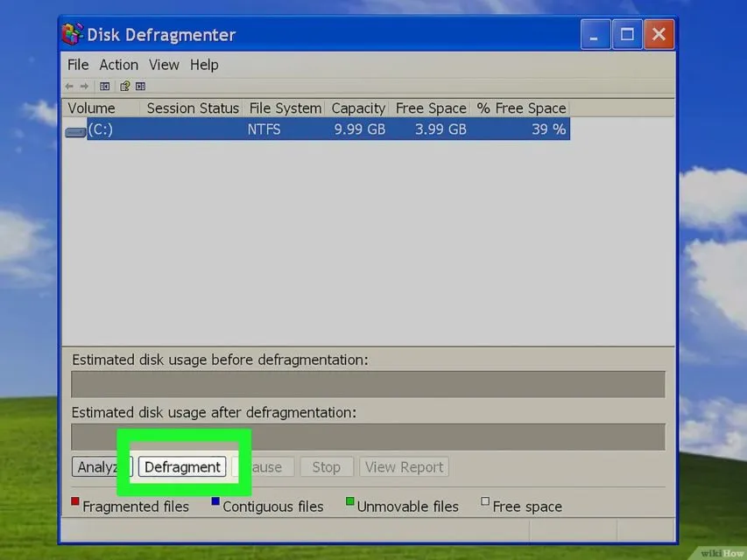Click the Forward arrow toolbar icon
This screenshot has height=560, width=747.
[x=84, y=87]
